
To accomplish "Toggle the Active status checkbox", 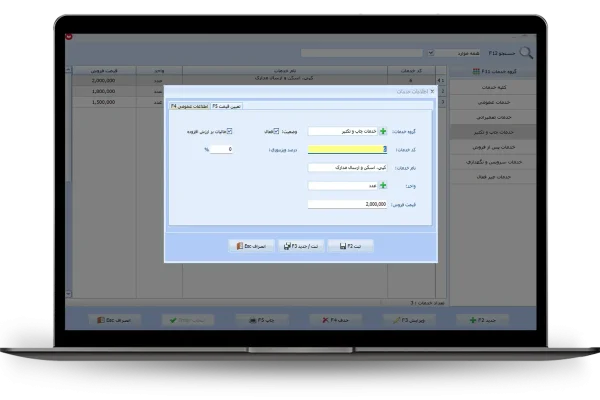I will 276,131.
